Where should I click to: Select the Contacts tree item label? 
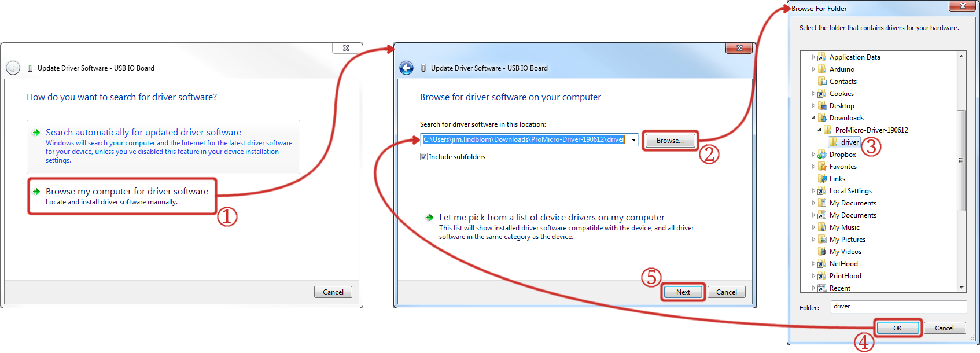point(843,82)
